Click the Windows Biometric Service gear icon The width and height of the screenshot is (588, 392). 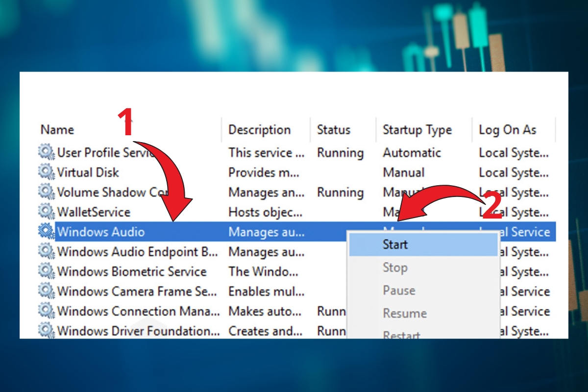tap(46, 271)
